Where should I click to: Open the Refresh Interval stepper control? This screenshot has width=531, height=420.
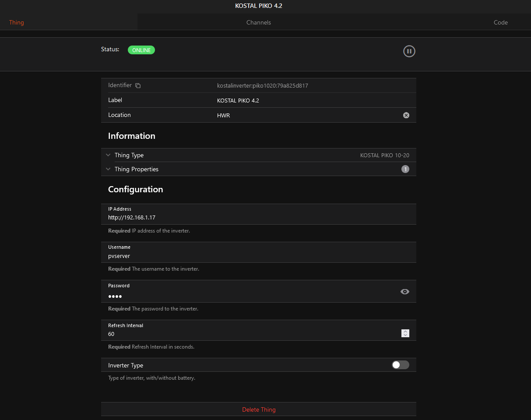click(x=405, y=333)
